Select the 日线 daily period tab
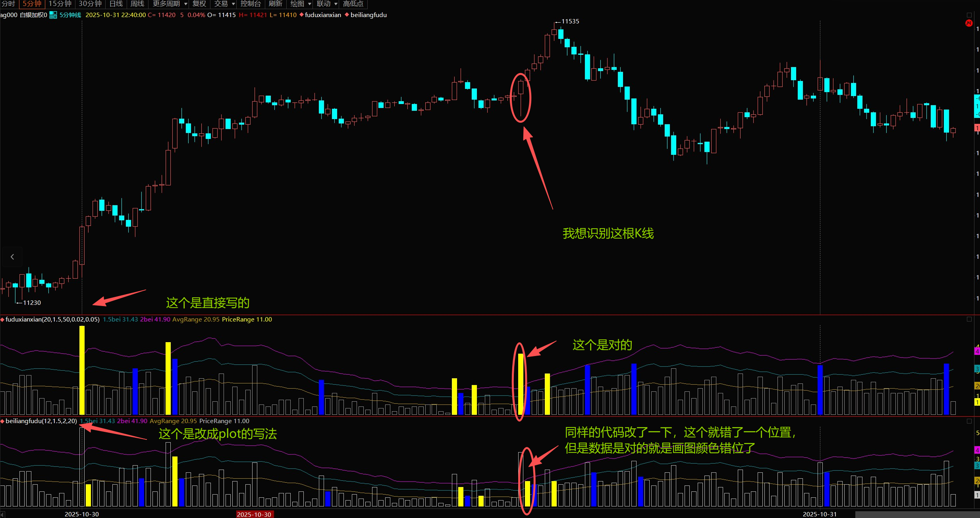This screenshot has width=980, height=518. point(116,4)
